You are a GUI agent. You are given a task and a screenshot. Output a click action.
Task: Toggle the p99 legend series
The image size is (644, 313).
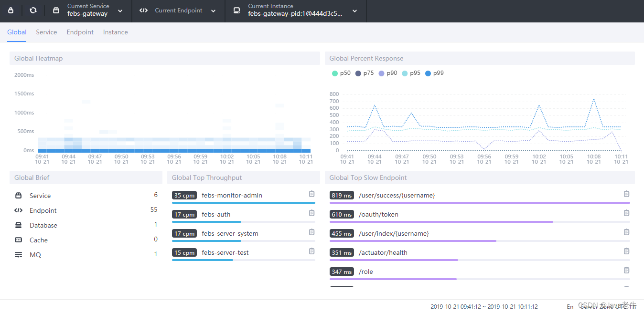pyautogui.click(x=434, y=73)
